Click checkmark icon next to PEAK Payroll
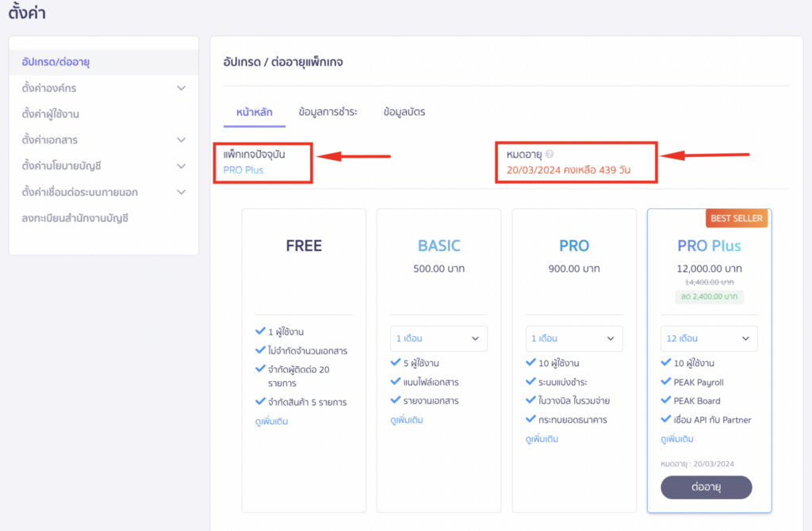This screenshot has width=812, height=531. click(666, 382)
